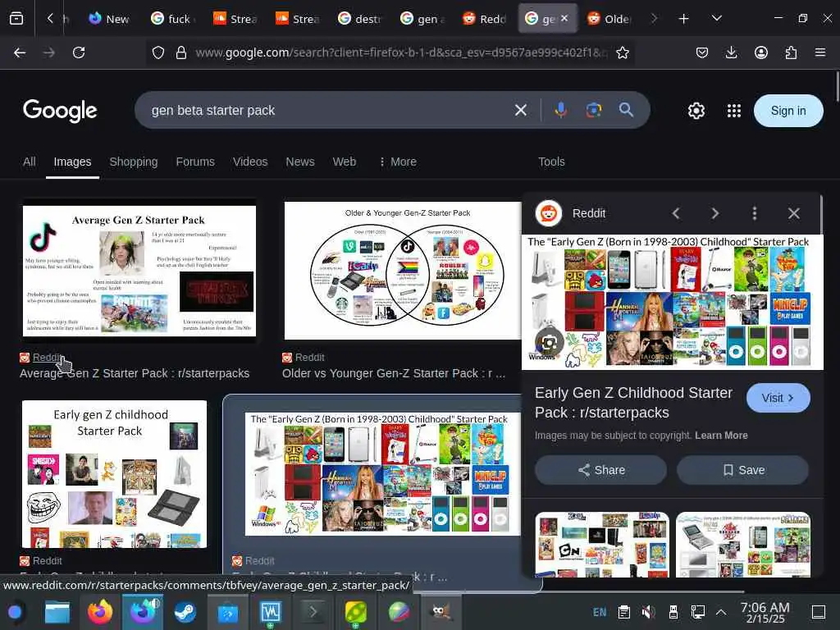
Task: Open the Older & Younger Gen-Z Venn diagram thumbnail
Action: [403, 271]
